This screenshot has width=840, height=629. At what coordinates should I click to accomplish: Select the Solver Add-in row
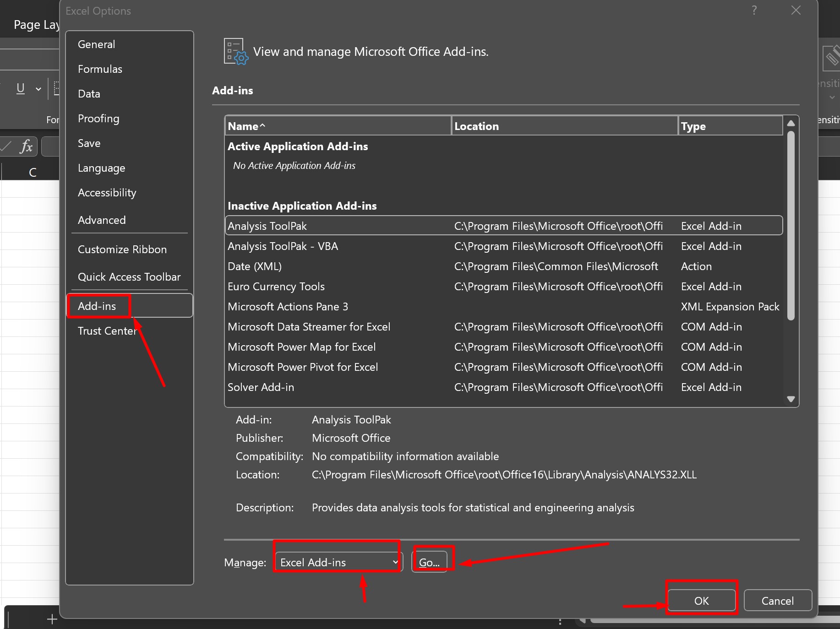(261, 387)
